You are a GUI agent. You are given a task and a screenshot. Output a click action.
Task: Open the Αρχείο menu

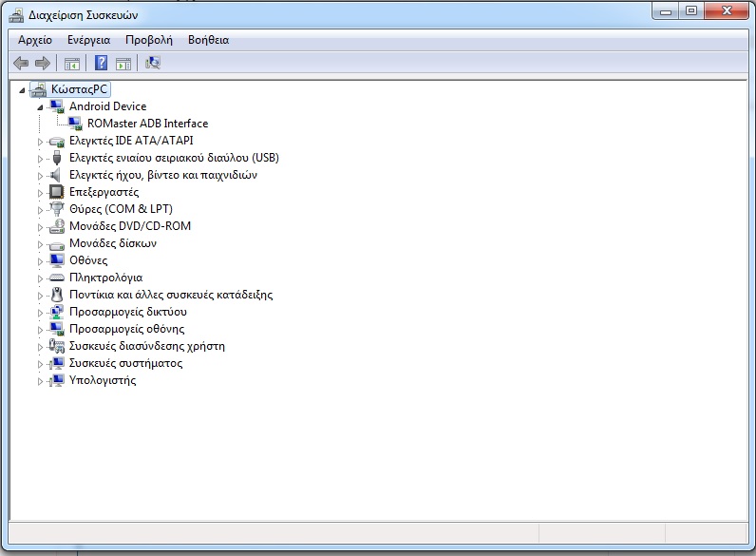tap(35, 40)
